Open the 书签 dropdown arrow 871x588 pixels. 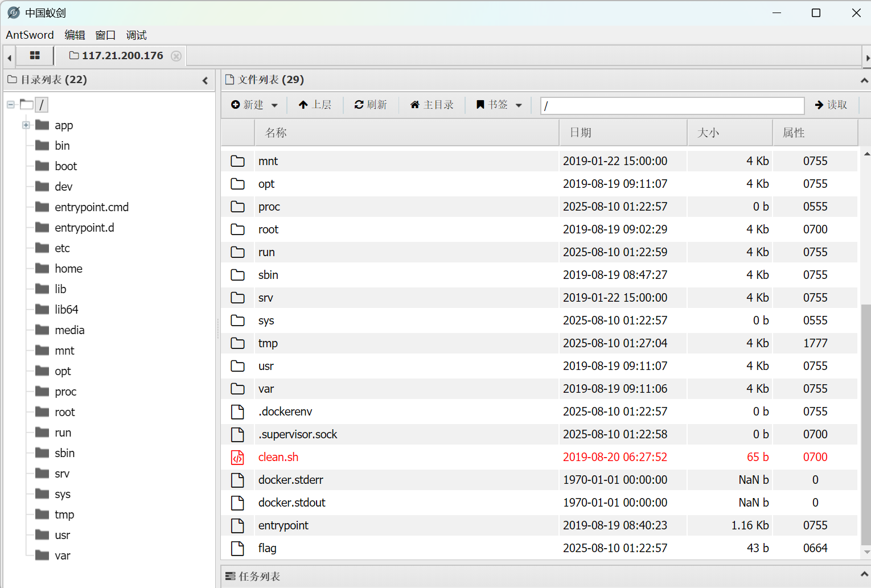(x=519, y=105)
